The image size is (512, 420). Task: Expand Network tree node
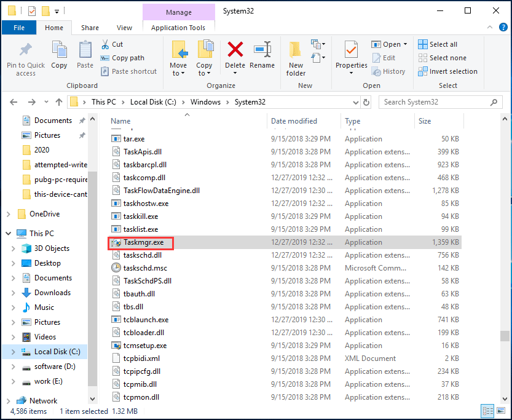(9, 400)
